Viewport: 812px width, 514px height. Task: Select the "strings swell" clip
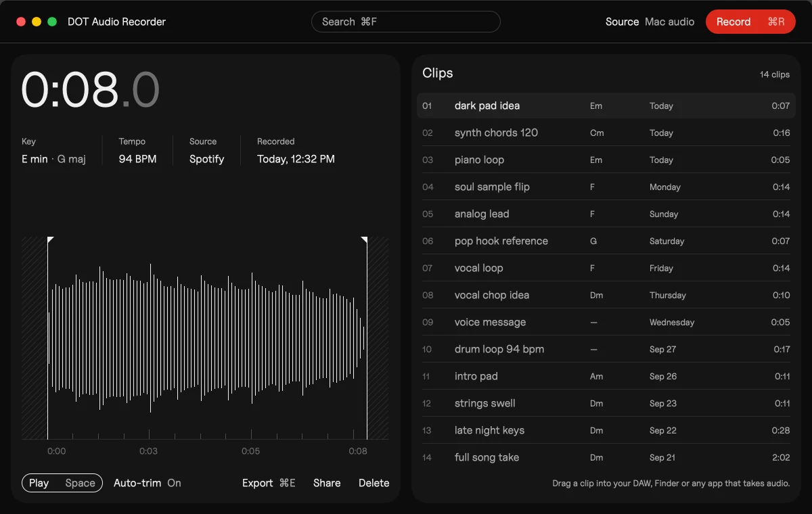tap(606, 403)
